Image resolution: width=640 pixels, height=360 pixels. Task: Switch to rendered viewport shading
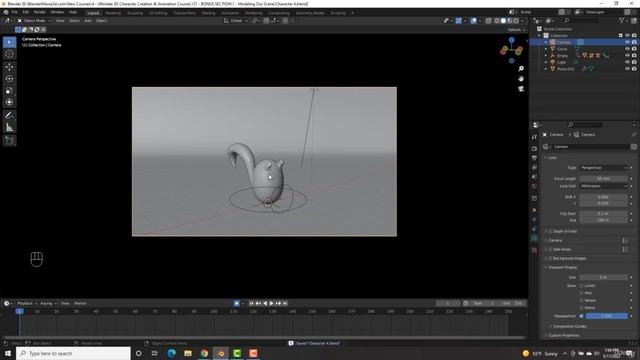(516, 20)
